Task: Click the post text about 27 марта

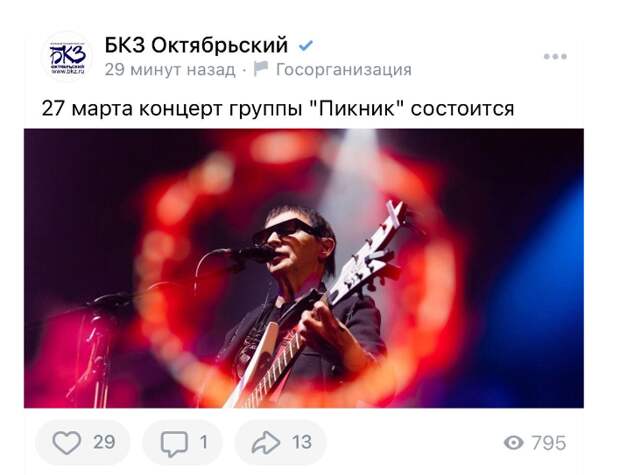Action: coord(278,108)
